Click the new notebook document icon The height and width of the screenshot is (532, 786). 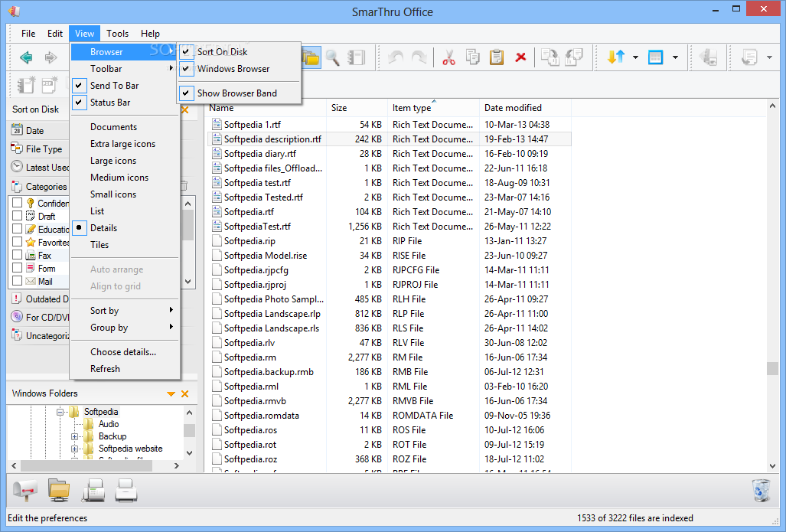tap(26, 85)
